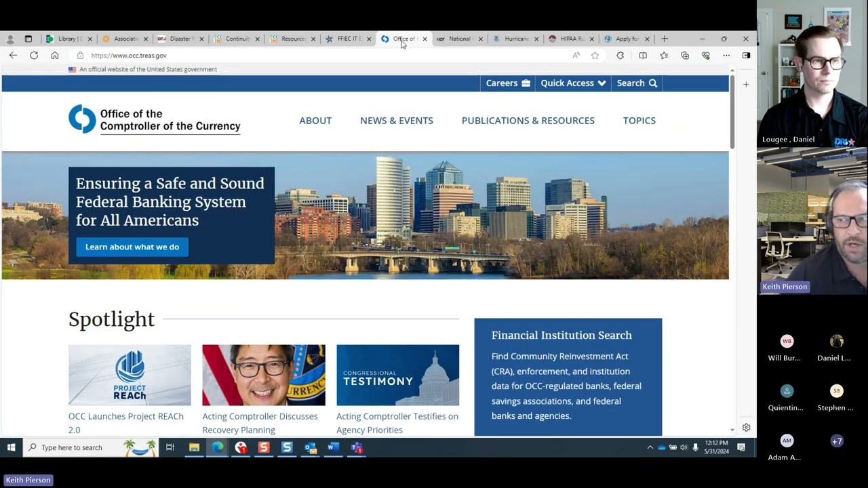Close the Library tab

click(x=90, y=39)
